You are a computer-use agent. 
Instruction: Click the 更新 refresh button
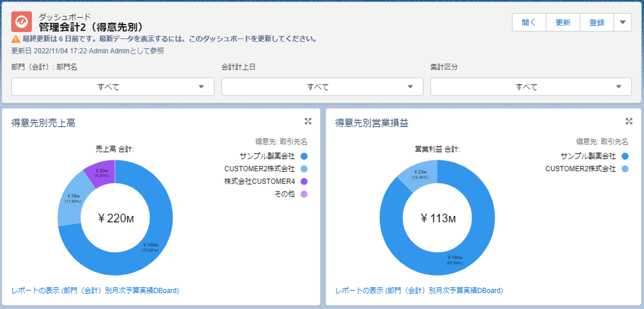(563, 22)
